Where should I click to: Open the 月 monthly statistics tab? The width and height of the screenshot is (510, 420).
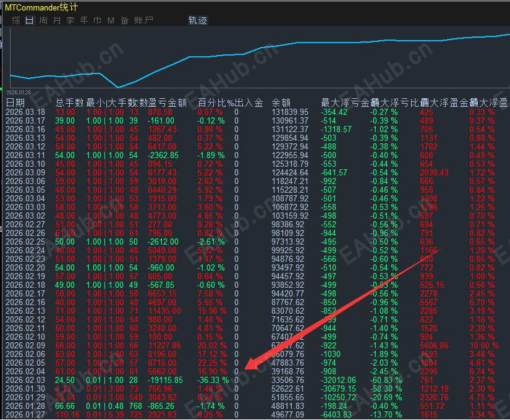[57, 20]
